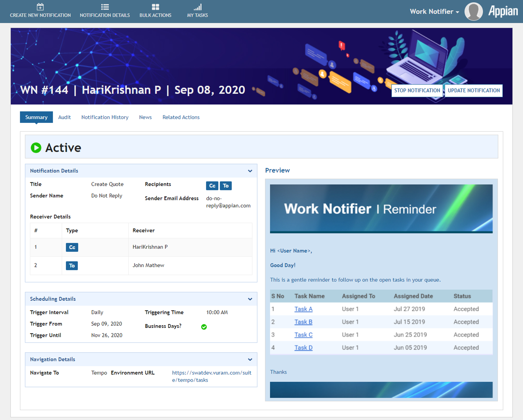Collapse the Navigation Details section
The height and width of the screenshot is (420, 523).
point(250,359)
